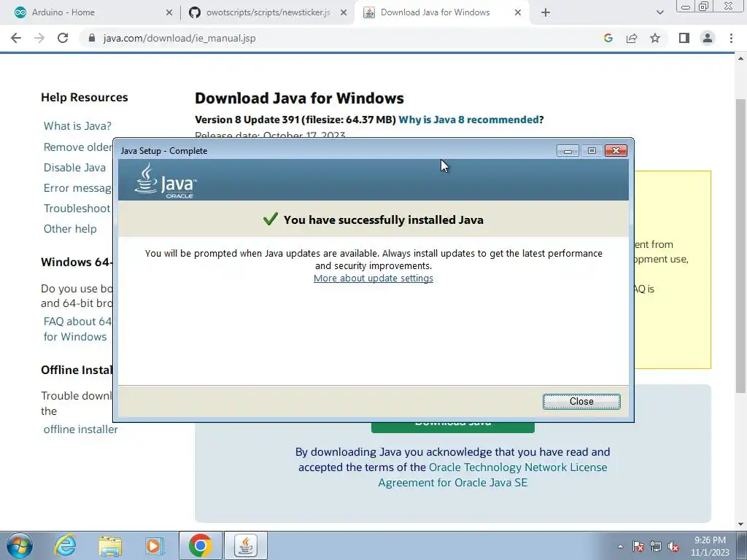Close Java Setup with red X
Image resolution: width=747 pixels, height=560 pixels.
[x=616, y=151]
